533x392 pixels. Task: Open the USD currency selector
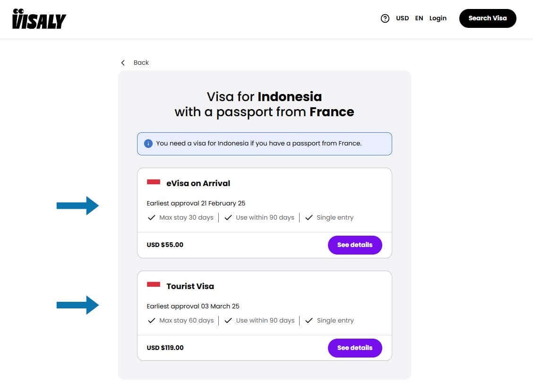(402, 18)
